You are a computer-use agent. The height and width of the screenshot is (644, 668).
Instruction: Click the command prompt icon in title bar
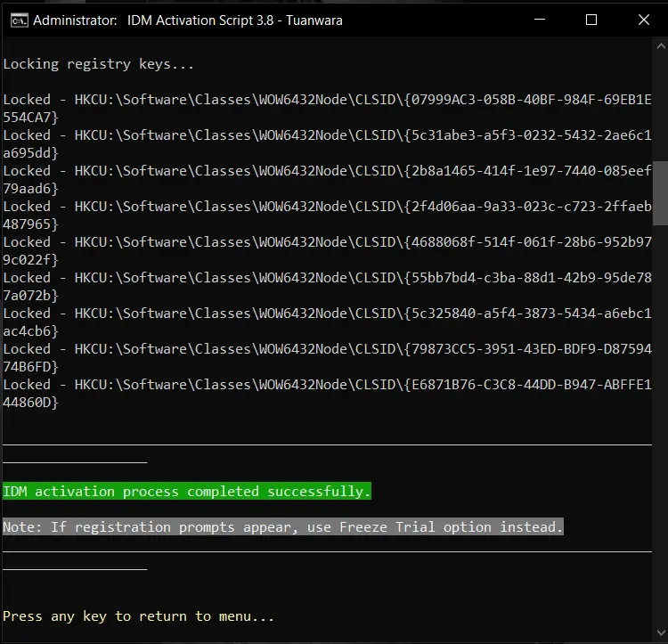[20, 20]
